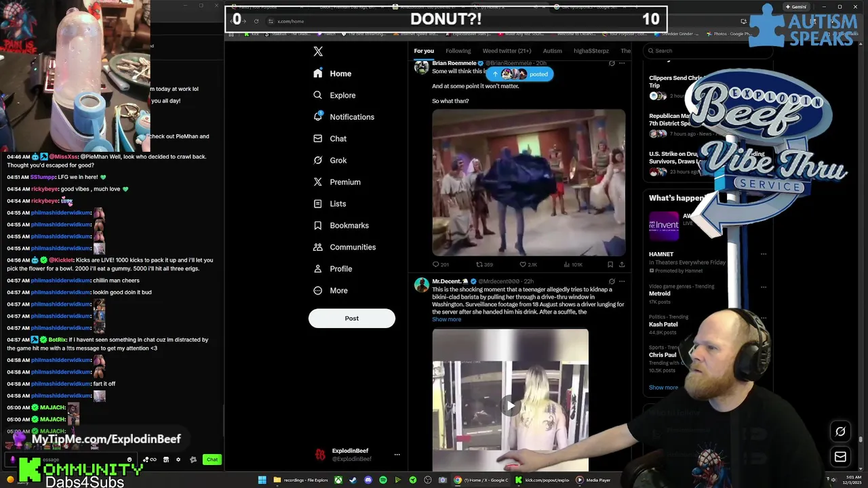868x488 pixels.
Task: Click the white Post button
Action: pos(351,318)
